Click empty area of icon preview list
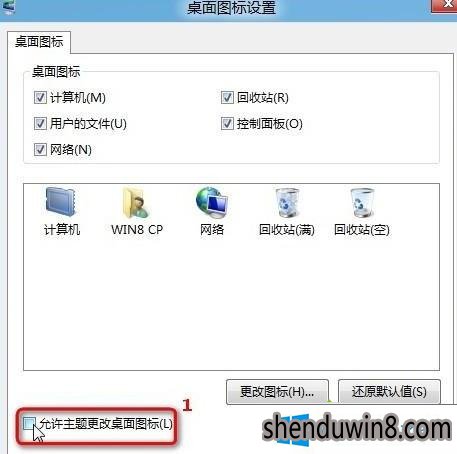 click(x=231, y=303)
